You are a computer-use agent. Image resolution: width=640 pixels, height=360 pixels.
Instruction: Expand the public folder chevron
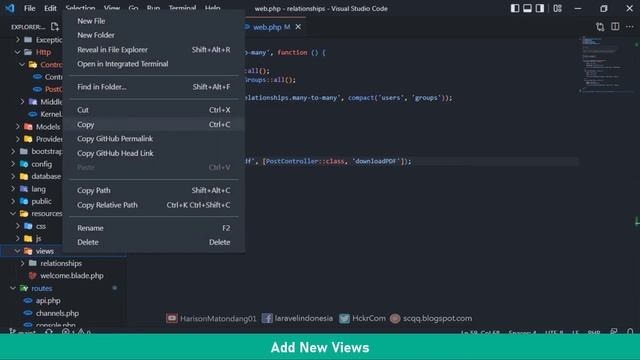point(13,201)
